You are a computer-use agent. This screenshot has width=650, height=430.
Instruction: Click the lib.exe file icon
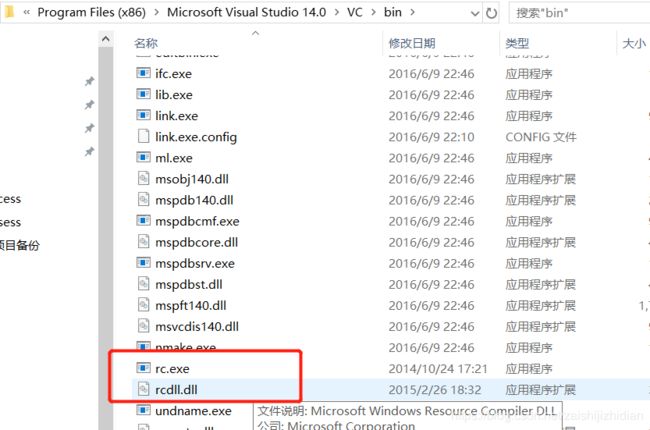[143, 95]
